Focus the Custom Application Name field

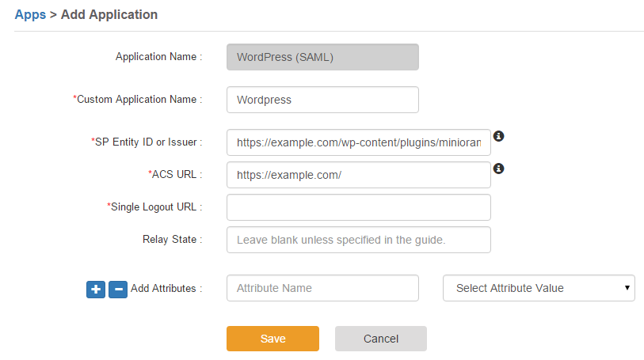(323, 100)
